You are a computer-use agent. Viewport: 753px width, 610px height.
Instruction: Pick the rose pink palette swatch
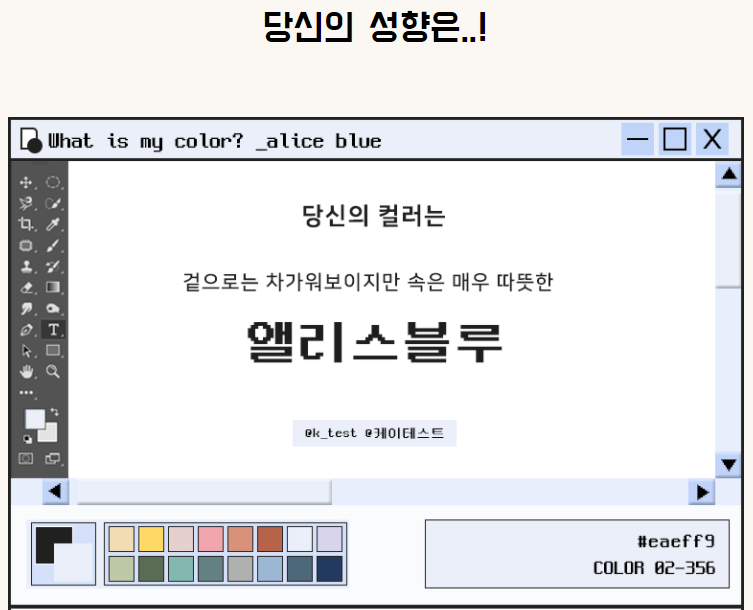(211, 539)
